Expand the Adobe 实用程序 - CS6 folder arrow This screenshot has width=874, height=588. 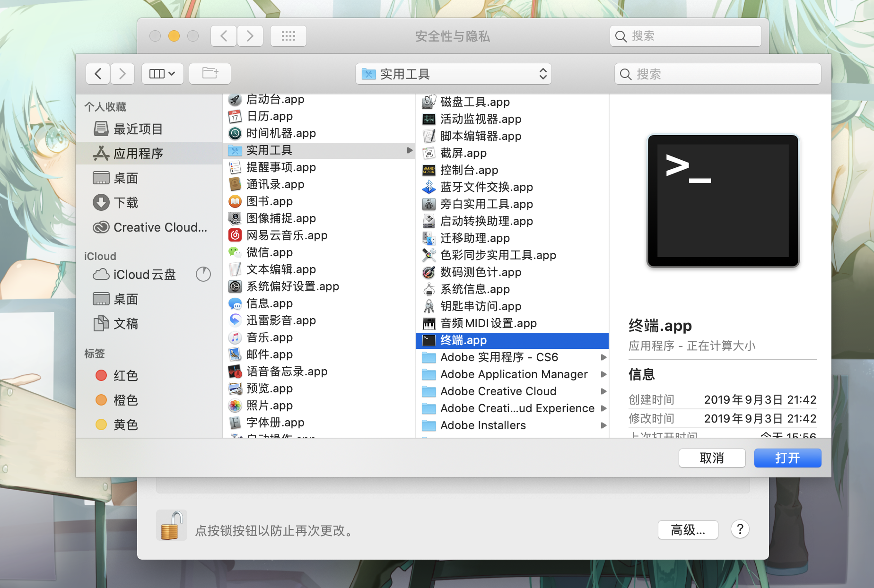coord(603,357)
